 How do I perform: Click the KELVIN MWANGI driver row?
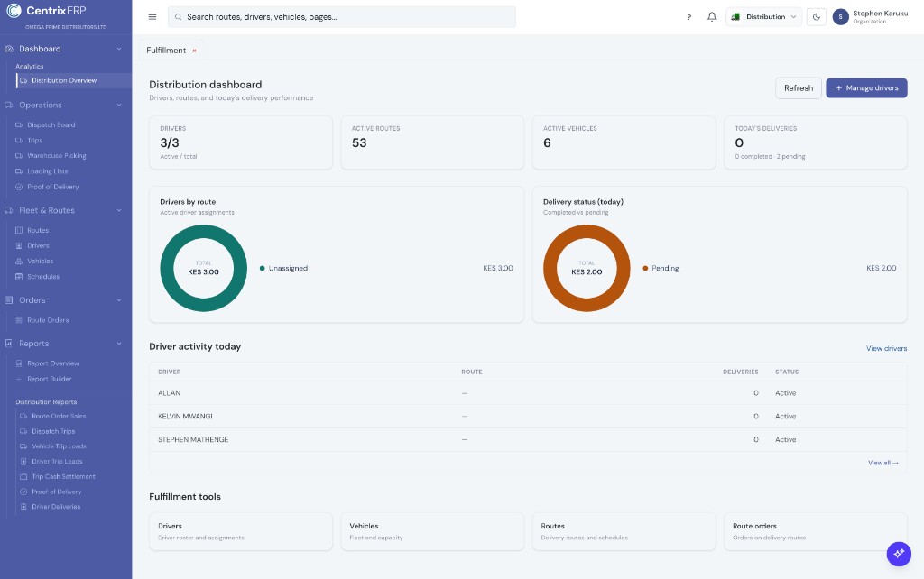point(527,417)
